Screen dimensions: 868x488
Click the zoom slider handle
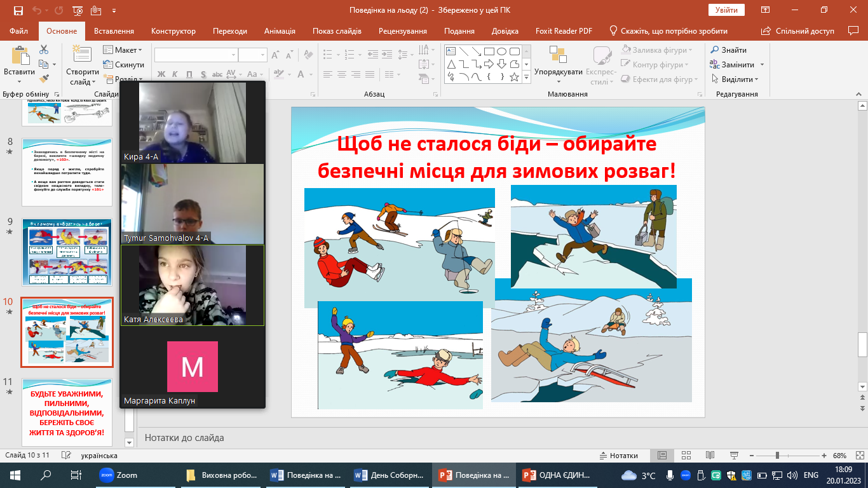(x=777, y=456)
